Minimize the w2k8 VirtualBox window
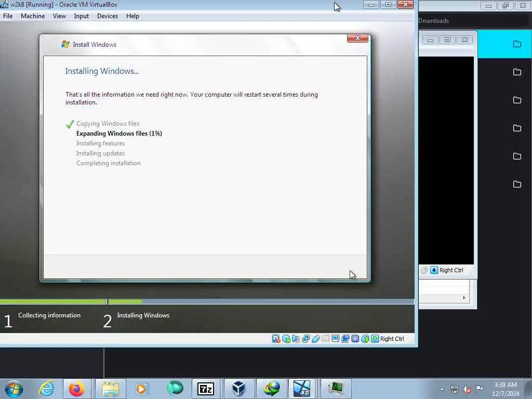 pyautogui.click(x=371, y=5)
